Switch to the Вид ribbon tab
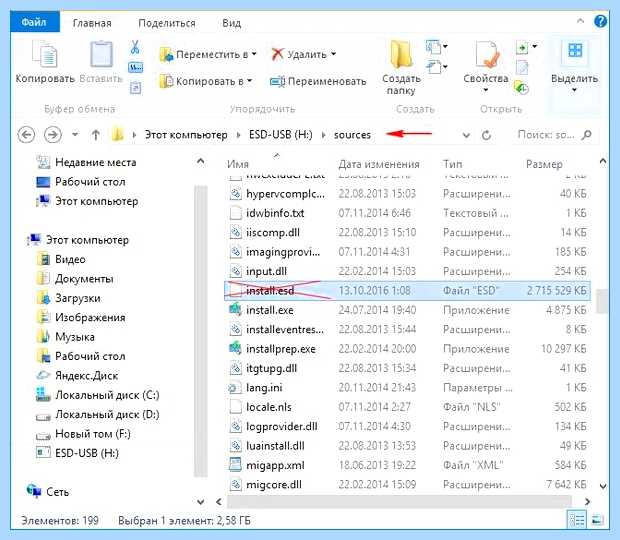620x540 pixels. tap(231, 23)
